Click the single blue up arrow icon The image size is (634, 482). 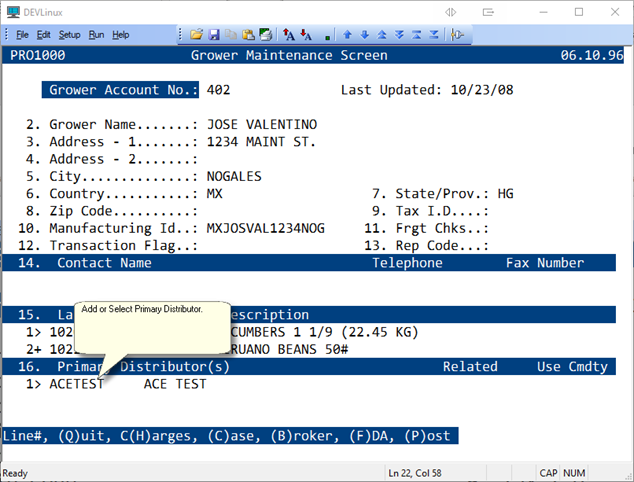(x=347, y=35)
